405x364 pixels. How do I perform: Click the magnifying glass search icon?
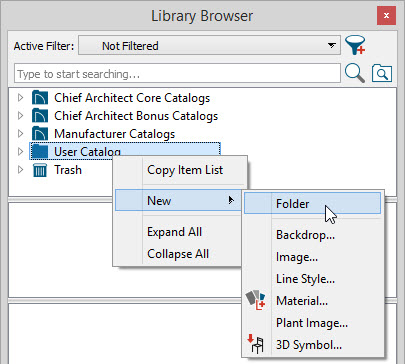(355, 73)
